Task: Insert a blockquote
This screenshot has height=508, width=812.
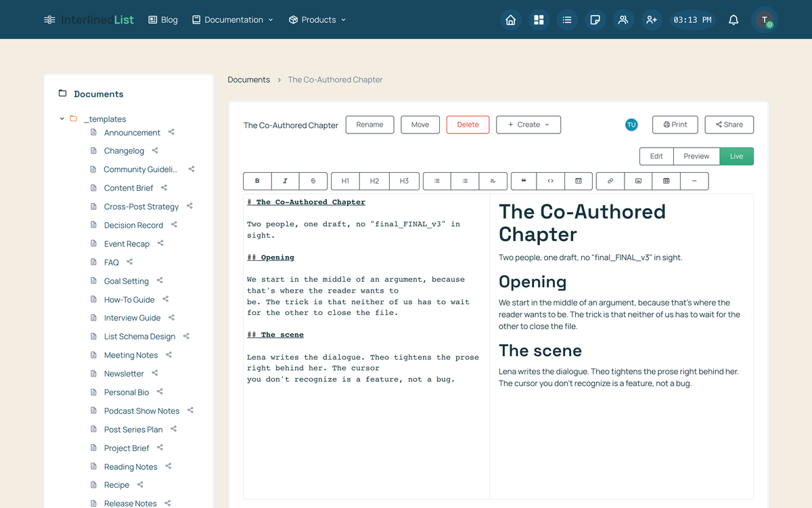Action: 524,181
